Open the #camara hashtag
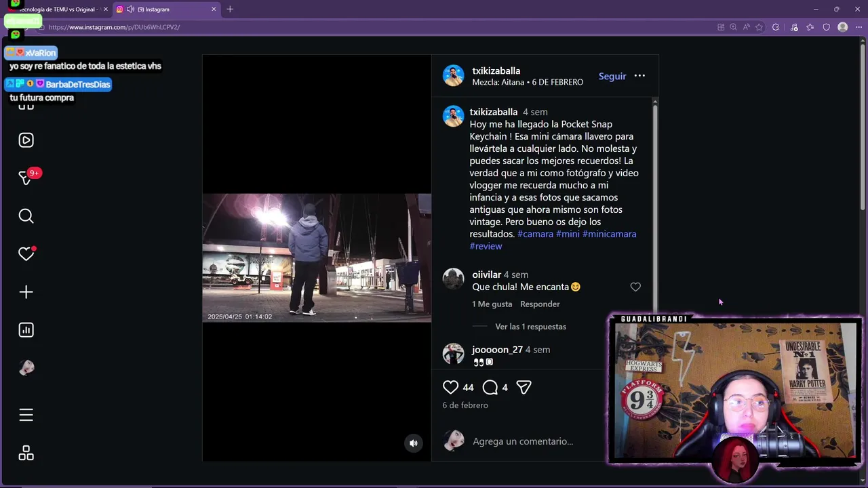 pyautogui.click(x=535, y=234)
